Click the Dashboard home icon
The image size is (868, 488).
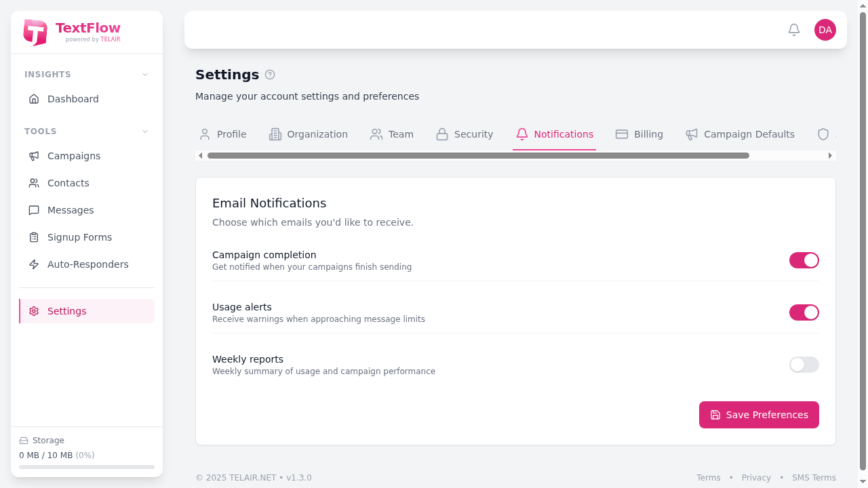(x=34, y=99)
